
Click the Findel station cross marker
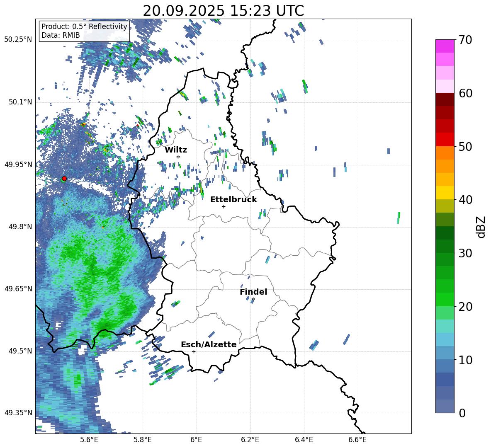(x=253, y=299)
